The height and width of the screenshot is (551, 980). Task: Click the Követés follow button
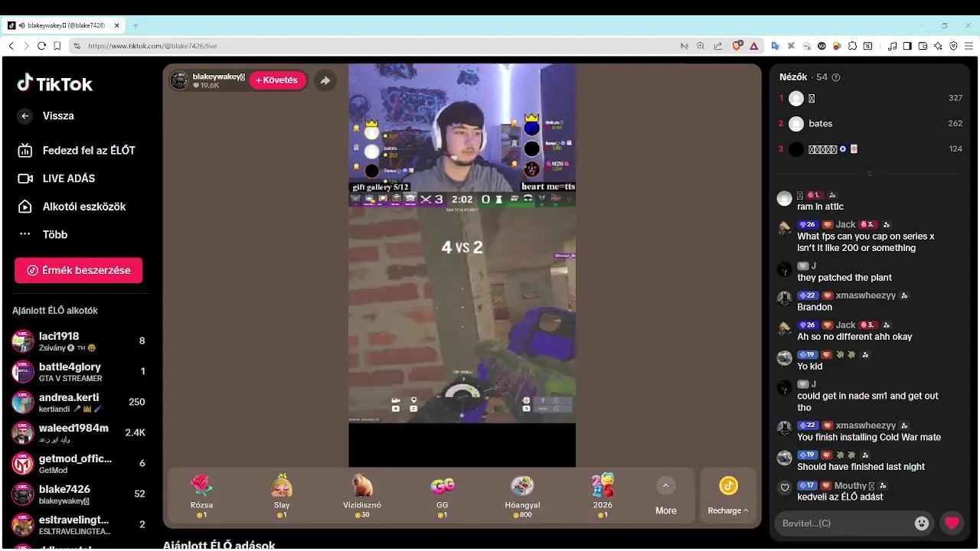277,80
